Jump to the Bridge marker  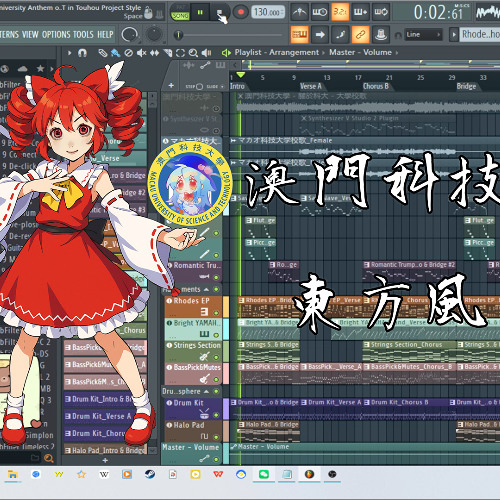466,86
